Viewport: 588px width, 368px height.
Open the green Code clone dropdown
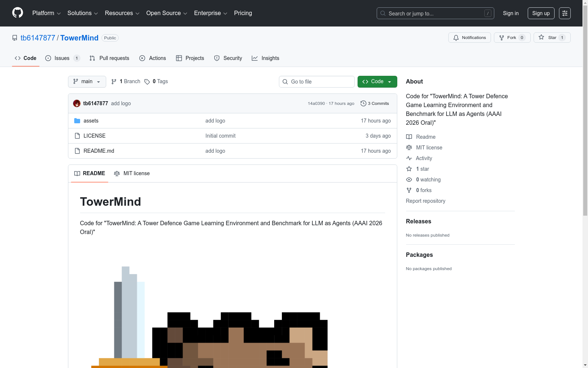[377, 82]
